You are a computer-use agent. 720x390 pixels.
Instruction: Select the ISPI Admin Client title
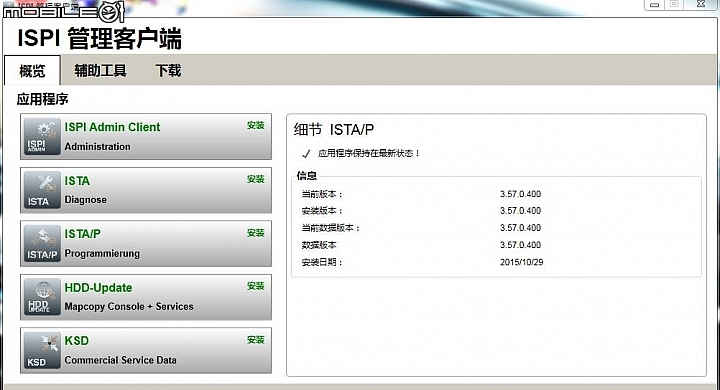pyautogui.click(x=112, y=127)
